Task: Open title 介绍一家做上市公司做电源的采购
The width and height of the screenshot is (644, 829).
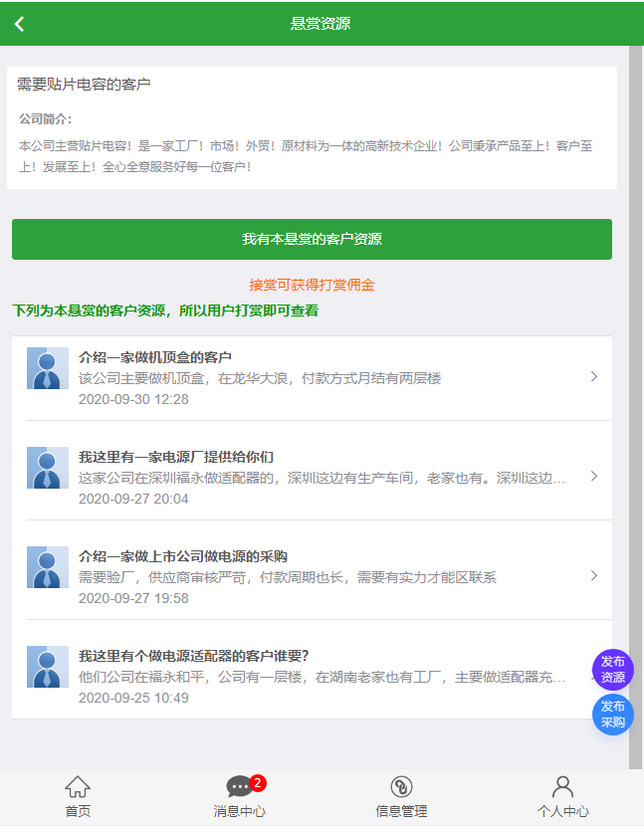Action: pos(183,556)
